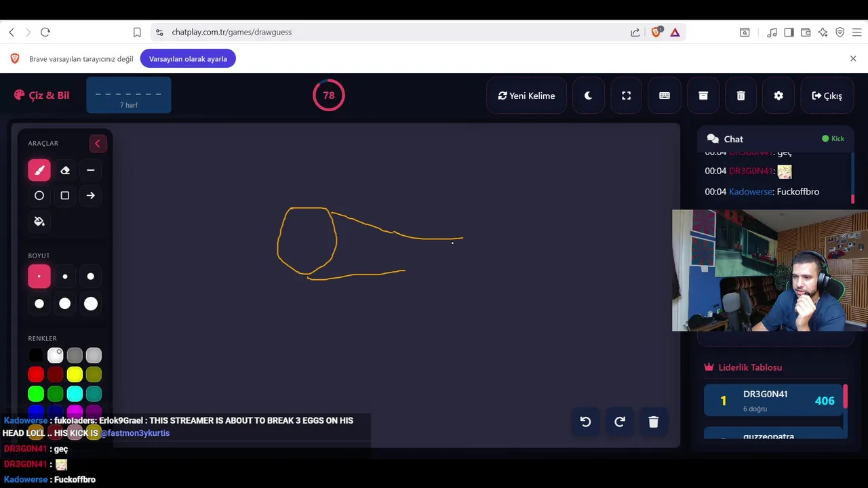Image resolution: width=868 pixels, height=488 pixels.
Task: Select the paint bucket fill tool
Action: [39, 221]
